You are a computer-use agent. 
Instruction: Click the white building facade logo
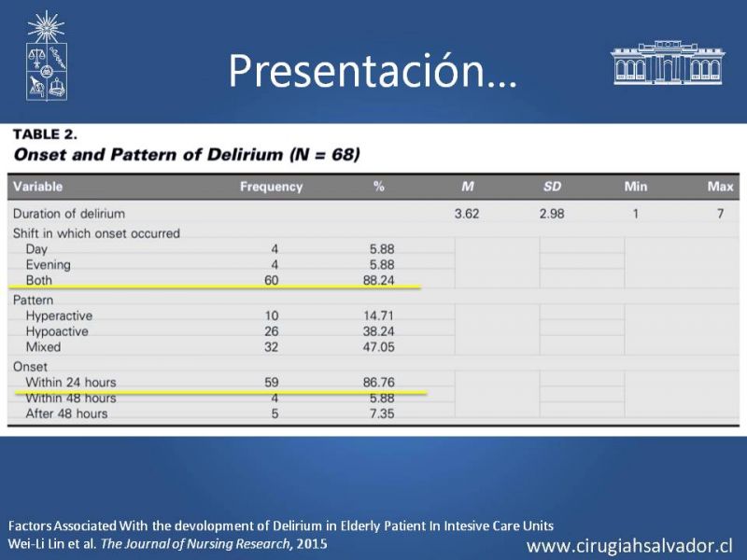click(x=668, y=63)
